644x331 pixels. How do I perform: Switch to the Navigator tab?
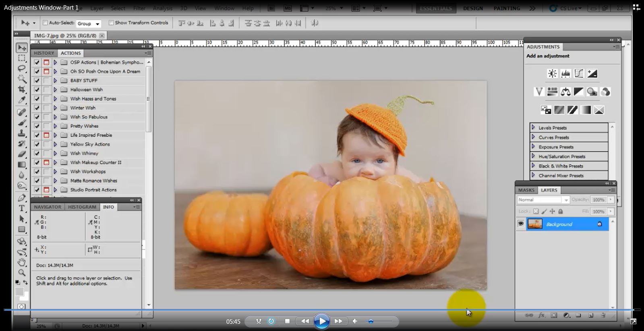[48, 207]
